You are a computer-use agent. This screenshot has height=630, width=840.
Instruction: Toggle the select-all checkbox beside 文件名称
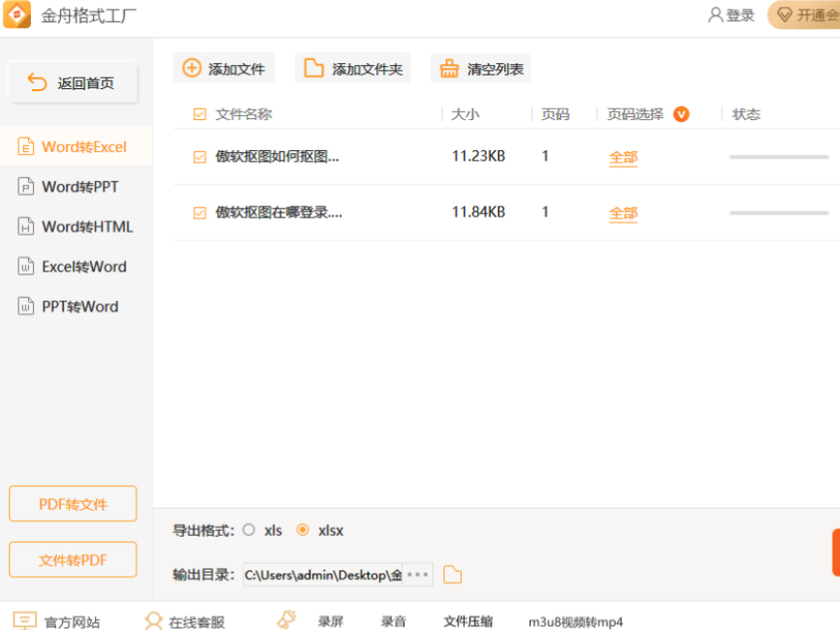pos(200,114)
